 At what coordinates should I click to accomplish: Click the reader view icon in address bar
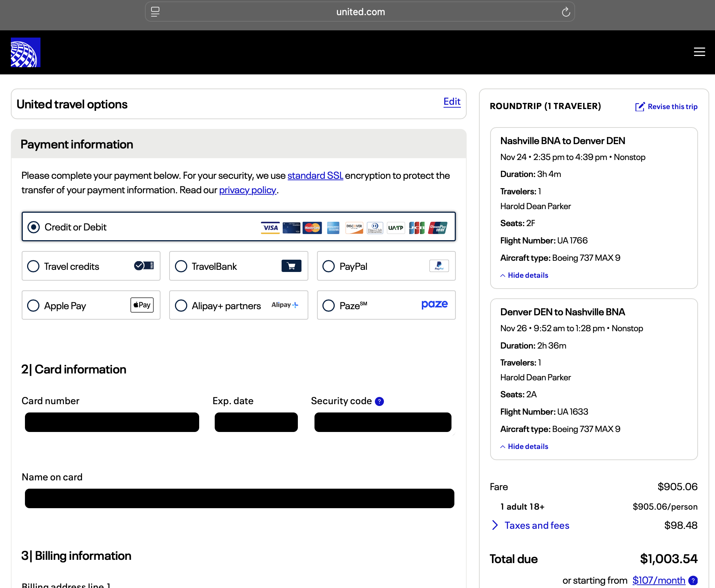coord(155,12)
